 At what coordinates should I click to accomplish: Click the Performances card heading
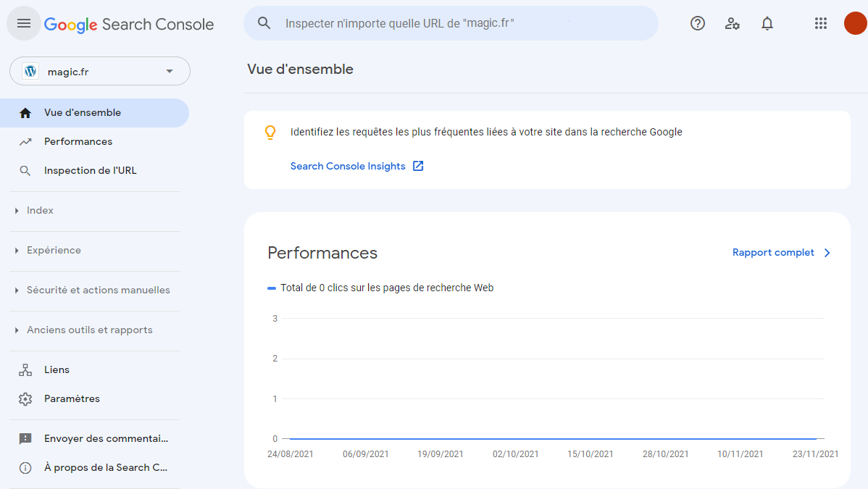point(322,253)
